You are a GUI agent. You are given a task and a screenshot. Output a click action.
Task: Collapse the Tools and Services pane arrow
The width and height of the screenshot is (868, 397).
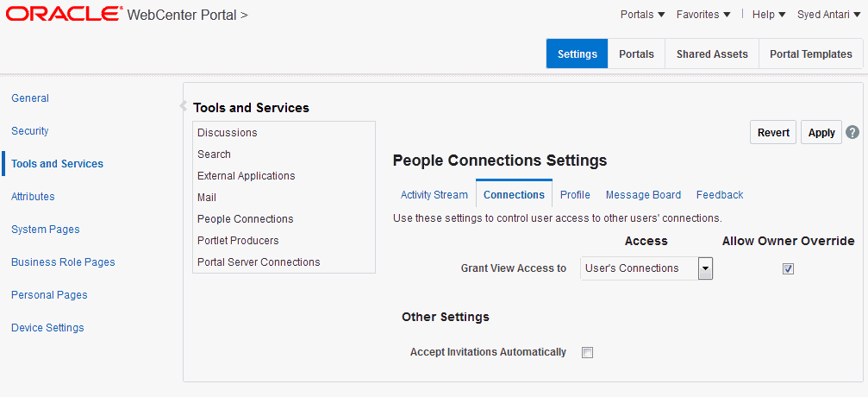click(x=184, y=106)
